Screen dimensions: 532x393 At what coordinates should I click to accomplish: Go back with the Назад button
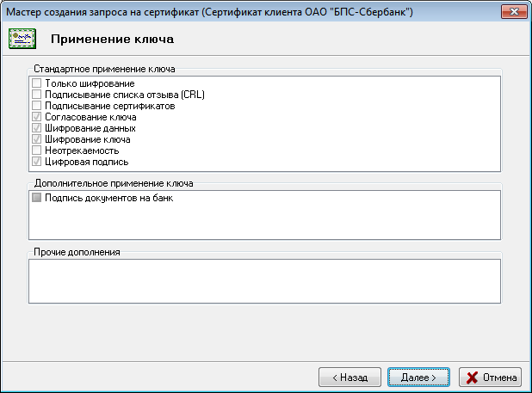pos(350,377)
